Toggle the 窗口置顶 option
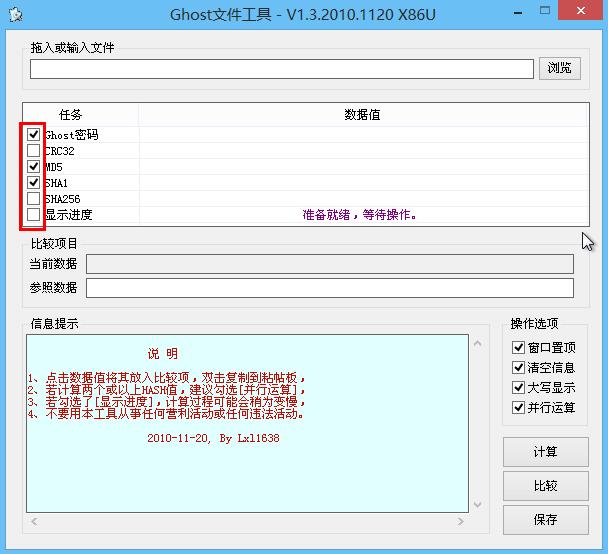The height and width of the screenshot is (554, 608). tap(518, 347)
